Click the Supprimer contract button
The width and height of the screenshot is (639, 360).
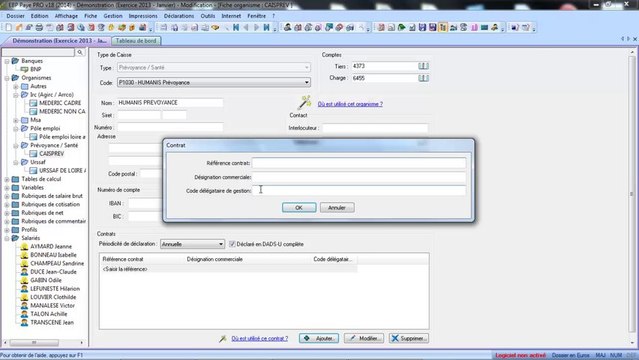pyautogui.click(x=409, y=338)
